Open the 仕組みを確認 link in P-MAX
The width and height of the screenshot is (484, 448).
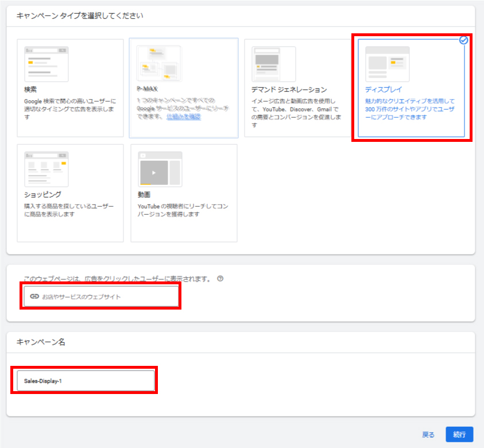pyautogui.click(x=183, y=116)
